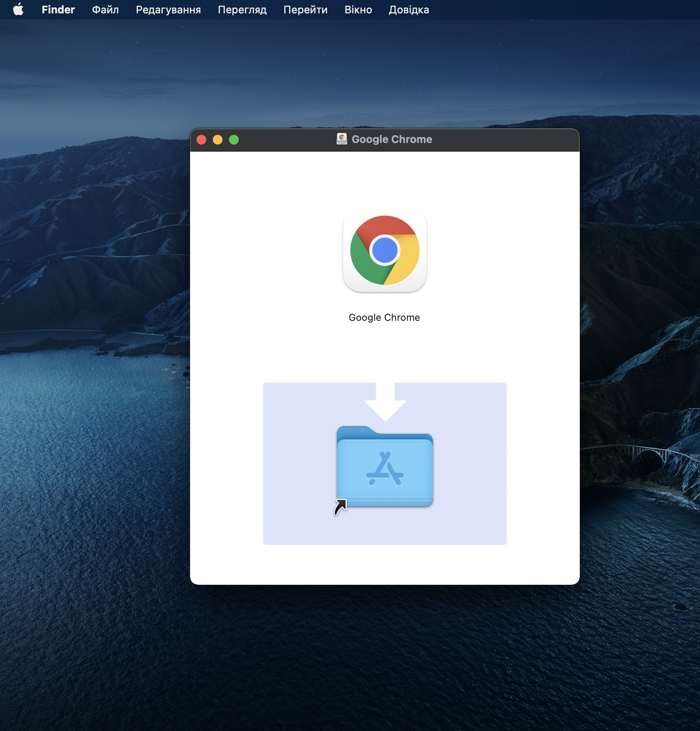
Task: Open the Перегляд menu
Action: click(x=242, y=9)
